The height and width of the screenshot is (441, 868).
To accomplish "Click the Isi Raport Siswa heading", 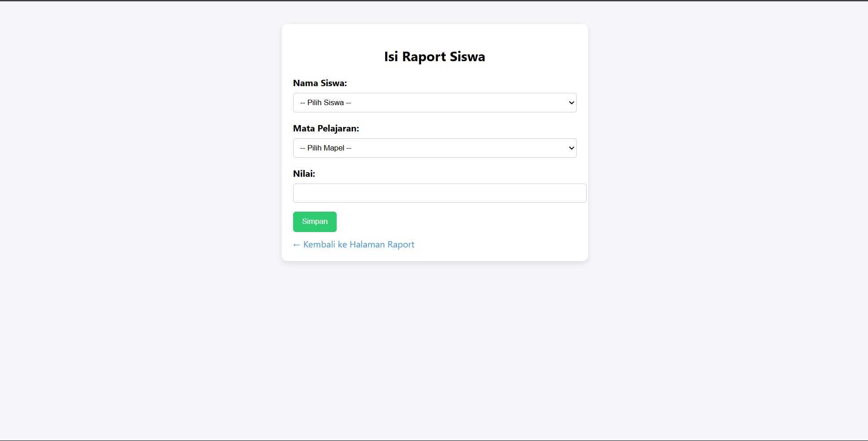I will click(x=434, y=57).
